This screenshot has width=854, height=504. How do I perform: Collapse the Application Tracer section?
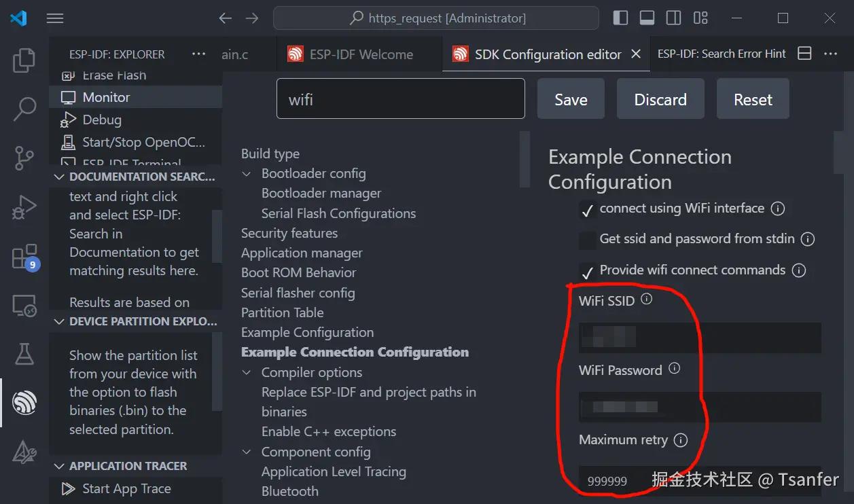135,466
